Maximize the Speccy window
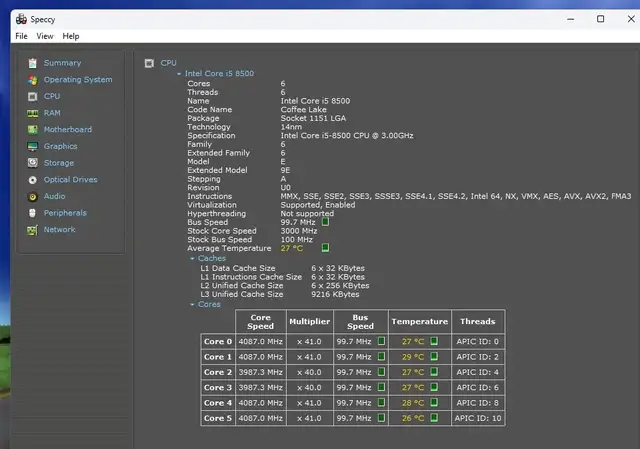This screenshot has height=449, width=640. [x=600, y=19]
